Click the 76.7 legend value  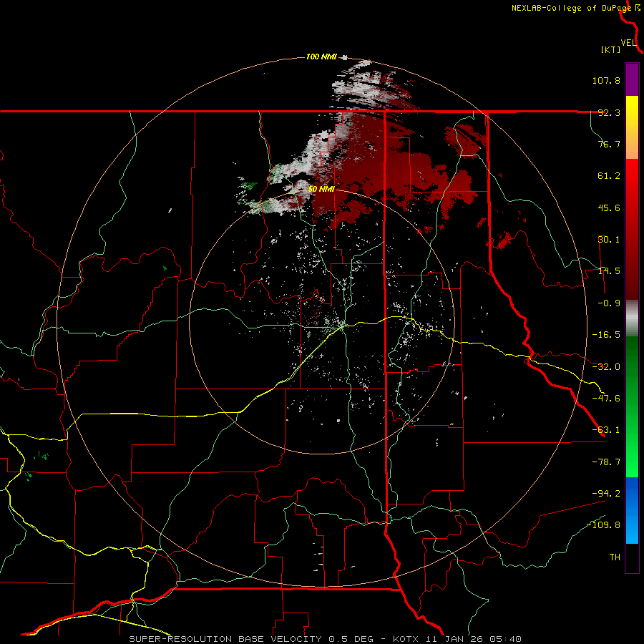click(x=609, y=144)
